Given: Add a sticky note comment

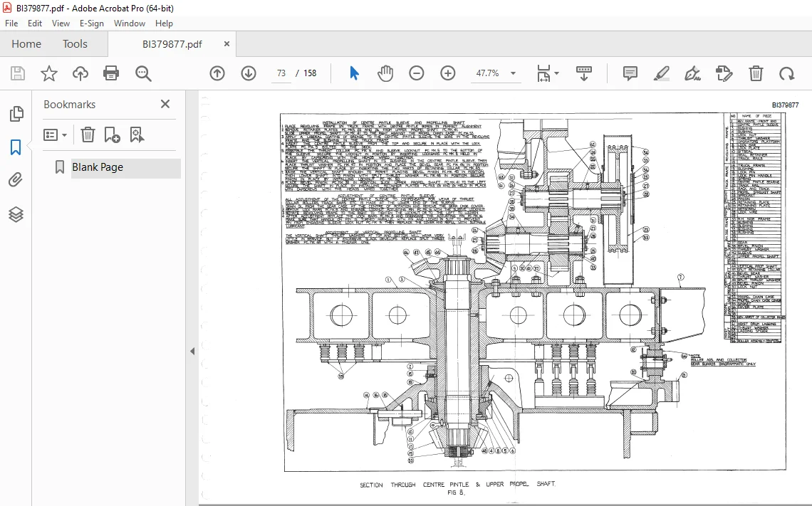Looking at the screenshot, I should (x=630, y=73).
